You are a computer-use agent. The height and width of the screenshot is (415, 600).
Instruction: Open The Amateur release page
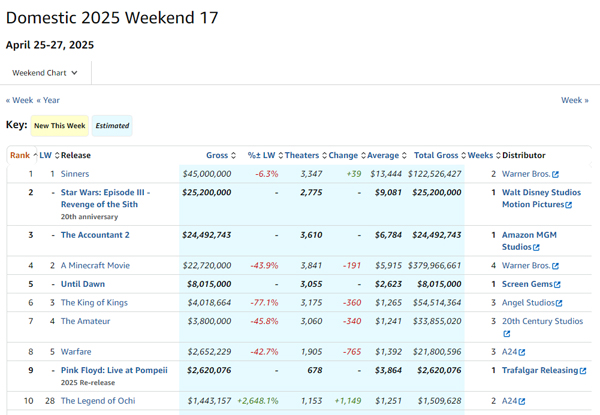(85, 321)
